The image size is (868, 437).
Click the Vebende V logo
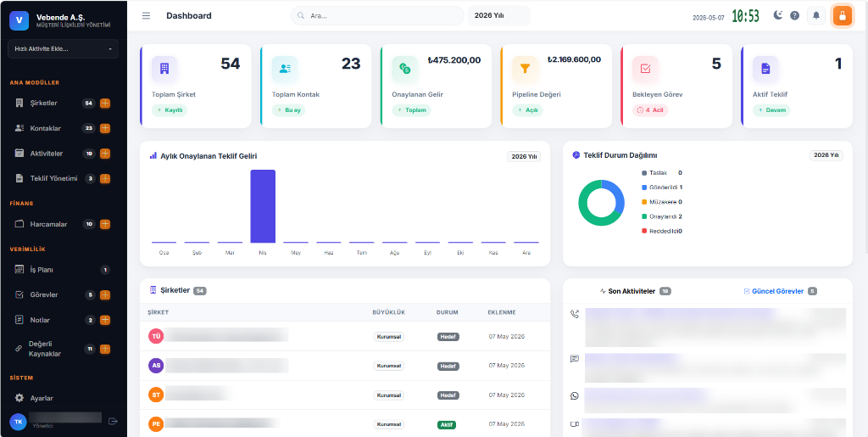19,20
